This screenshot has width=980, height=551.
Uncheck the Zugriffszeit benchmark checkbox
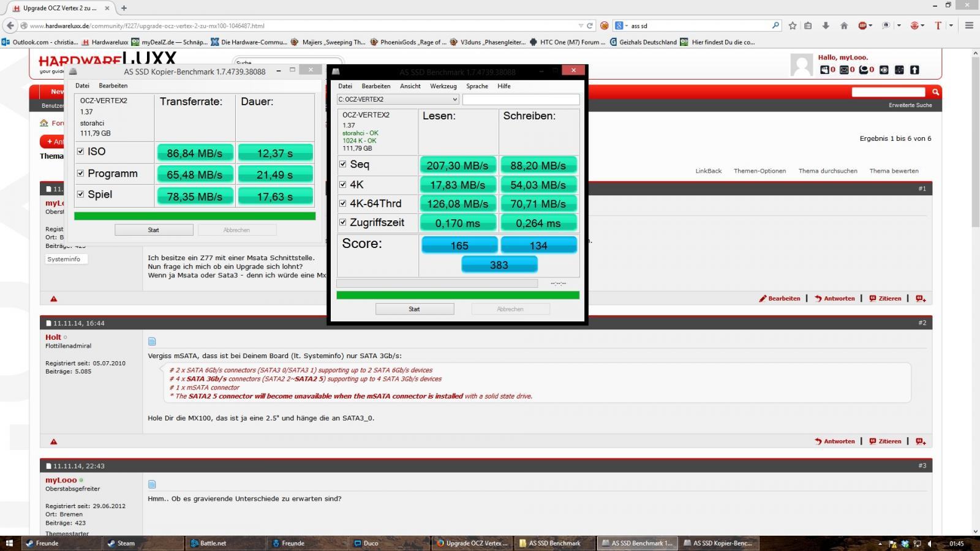(343, 222)
